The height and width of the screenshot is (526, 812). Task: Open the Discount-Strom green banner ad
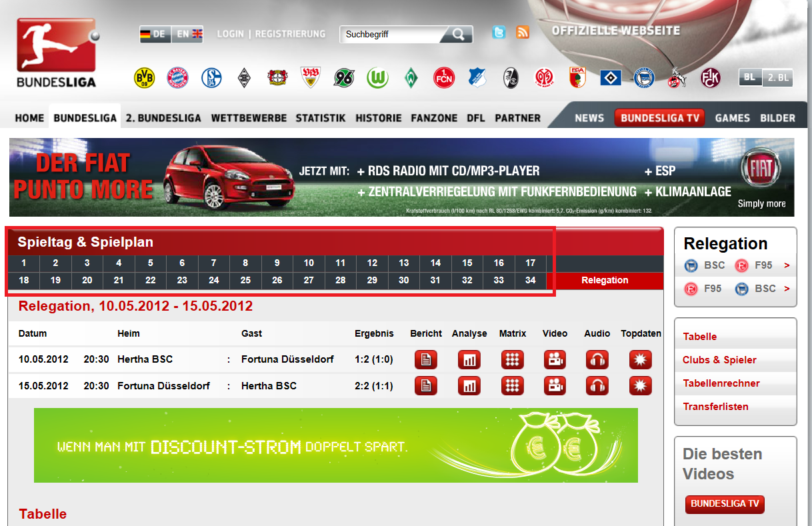(x=336, y=445)
